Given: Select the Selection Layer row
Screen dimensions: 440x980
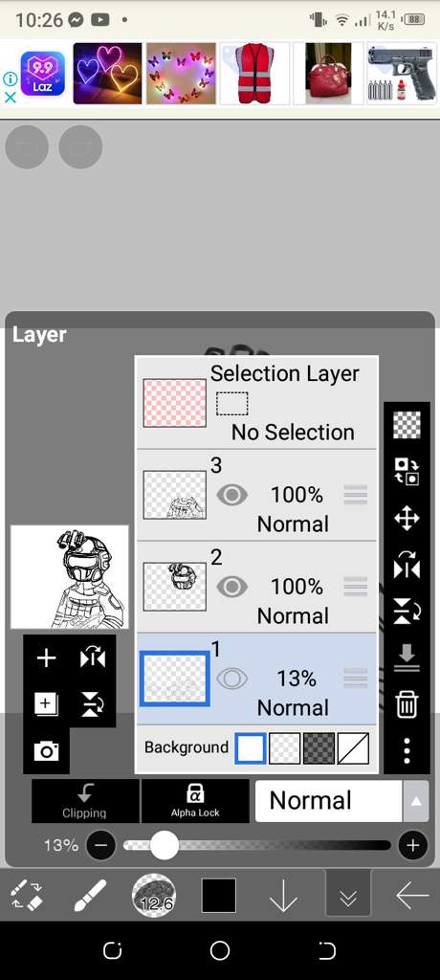Looking at the screenshot, I should click(x=256, y=403).
